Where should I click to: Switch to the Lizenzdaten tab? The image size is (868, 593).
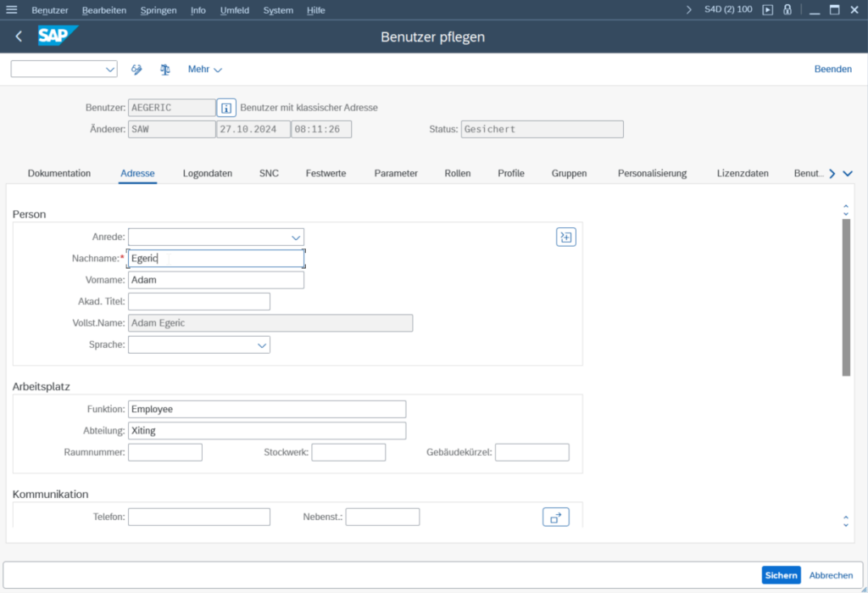click(743, 173)
